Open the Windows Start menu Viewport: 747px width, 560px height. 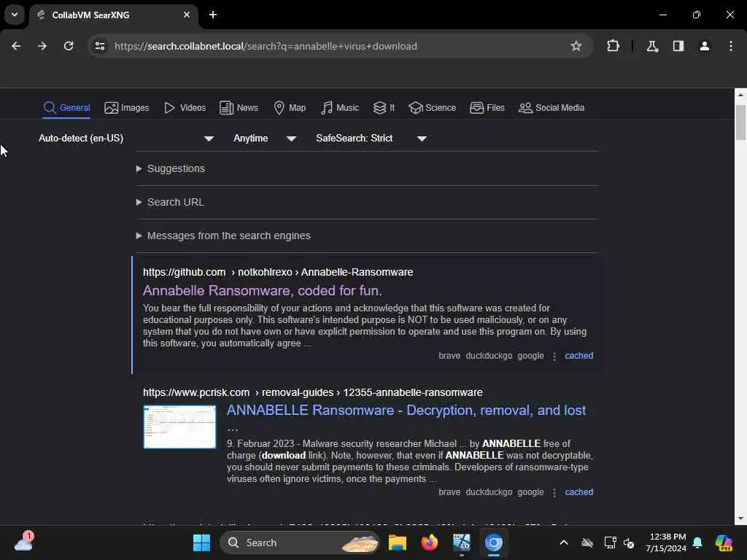(201, 542)
